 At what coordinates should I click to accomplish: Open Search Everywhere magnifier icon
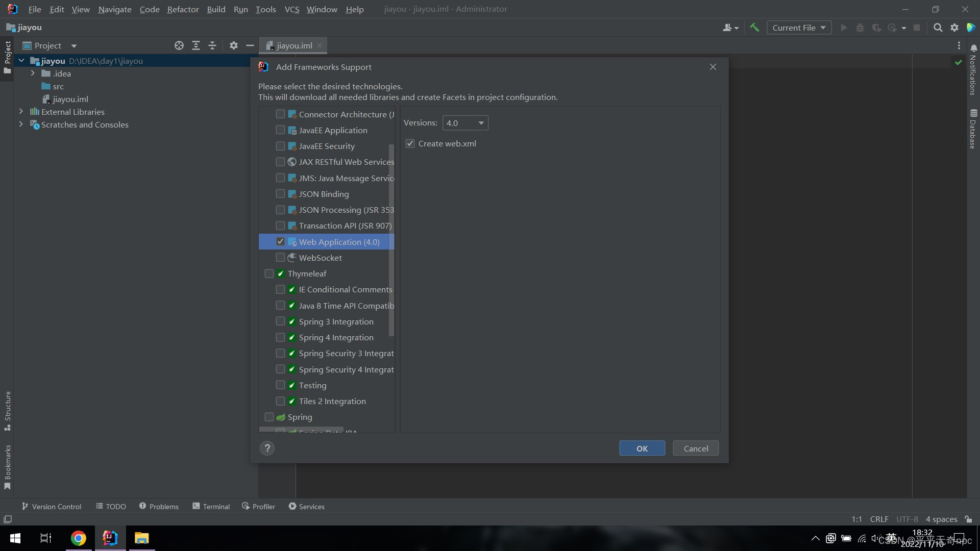938,28
